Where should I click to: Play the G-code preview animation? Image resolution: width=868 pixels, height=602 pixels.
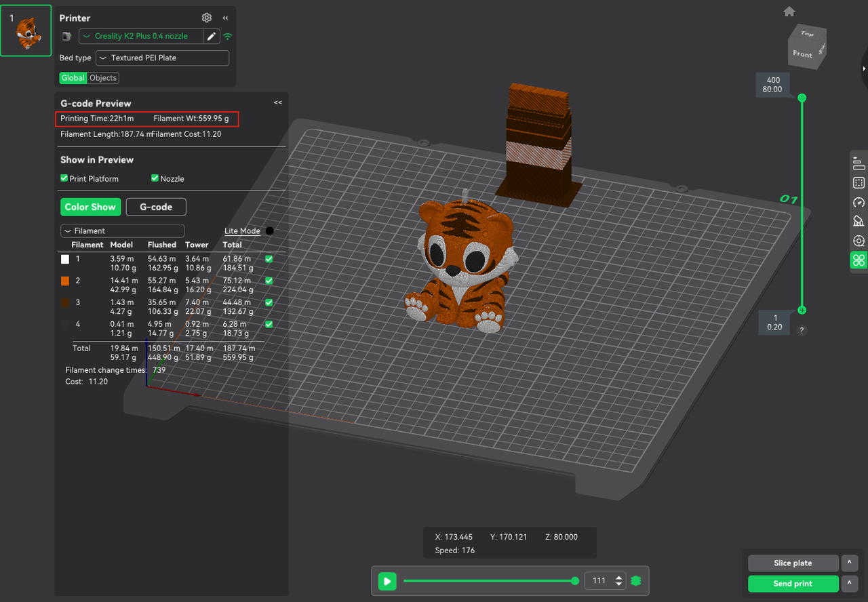(x=387, y=581)
